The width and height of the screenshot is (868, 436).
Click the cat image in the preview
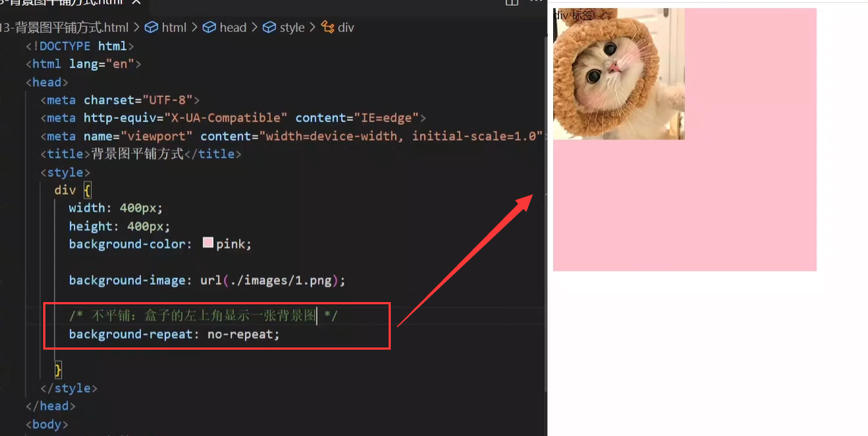click(x=619, y=74)
